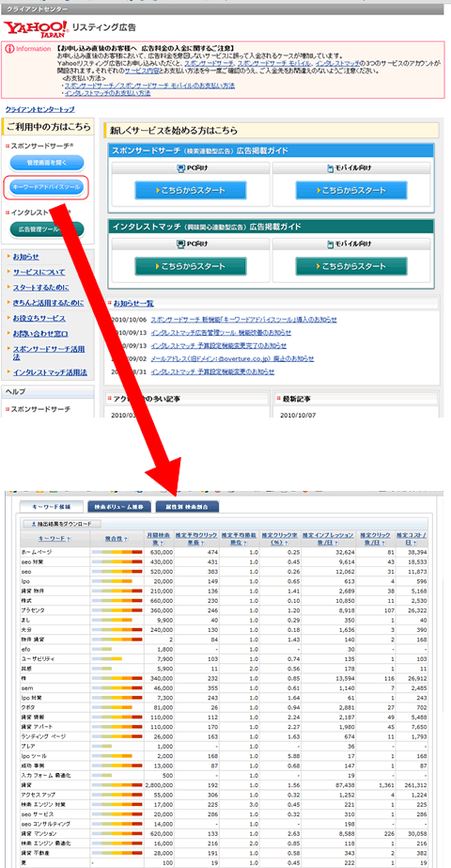This screenshot has height=868, width=451.
Task: Open 予算設定機能変更完了のお知らせ announcement
Action: click(x=219, y=345)
